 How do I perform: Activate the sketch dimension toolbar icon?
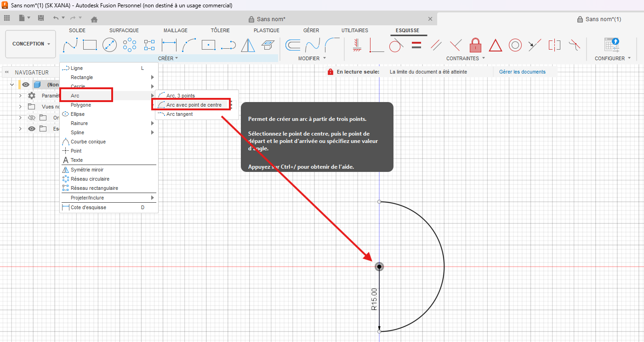coord(169,45)
